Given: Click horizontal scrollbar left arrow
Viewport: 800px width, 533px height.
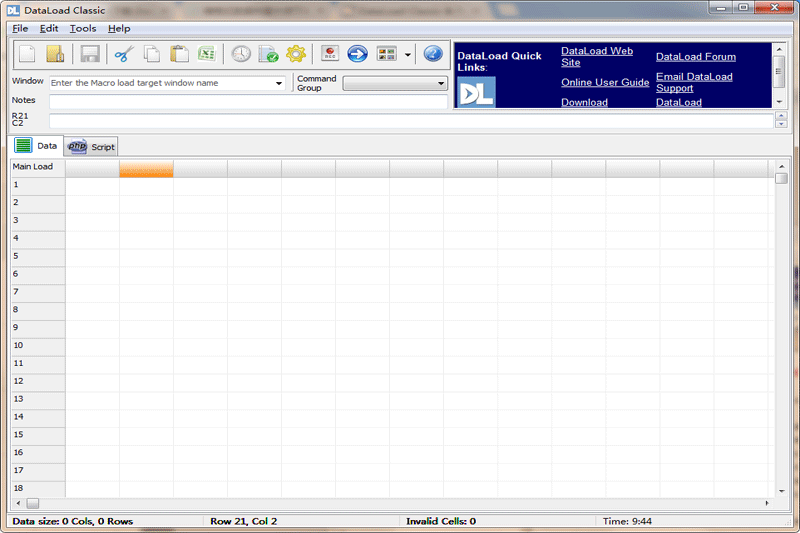Looking at the screenshot, I should pyautogui.click(x=18, y=503).
